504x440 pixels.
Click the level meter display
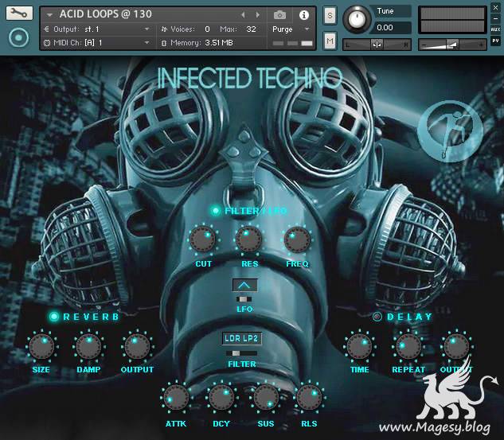[452, 20]
